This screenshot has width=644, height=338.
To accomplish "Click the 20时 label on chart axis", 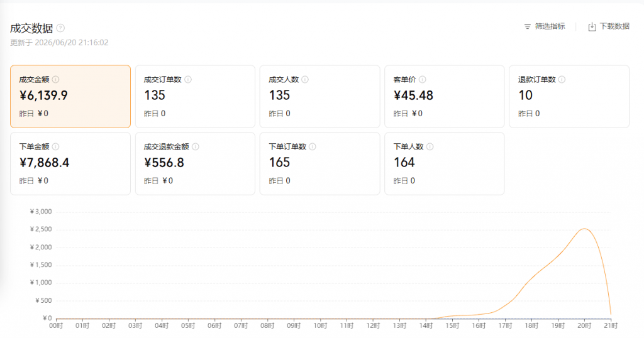I will pos(584,325).
